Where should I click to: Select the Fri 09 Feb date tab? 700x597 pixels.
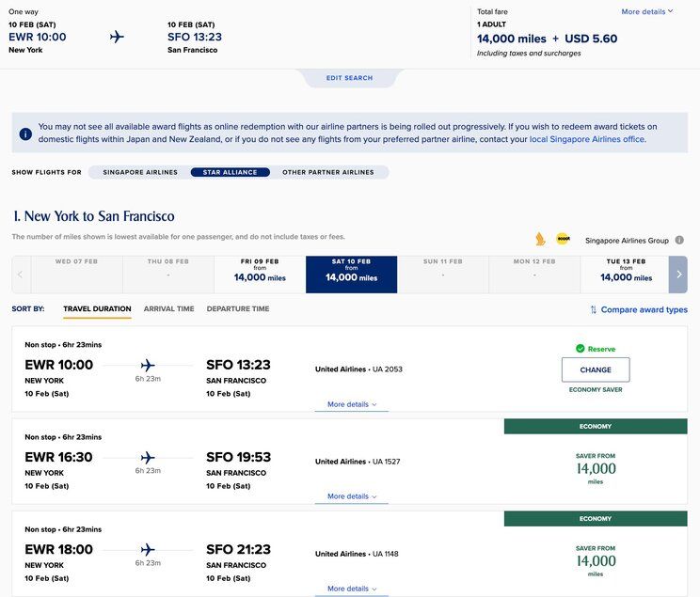point(260,275)
